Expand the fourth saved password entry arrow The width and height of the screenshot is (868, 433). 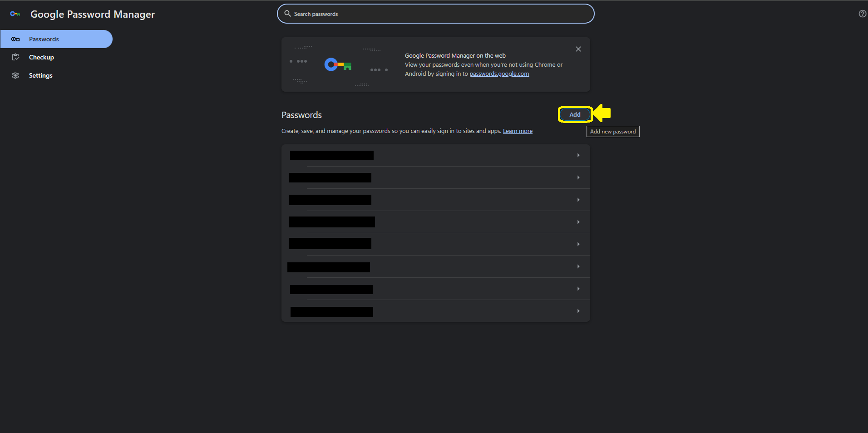(578, 222)
